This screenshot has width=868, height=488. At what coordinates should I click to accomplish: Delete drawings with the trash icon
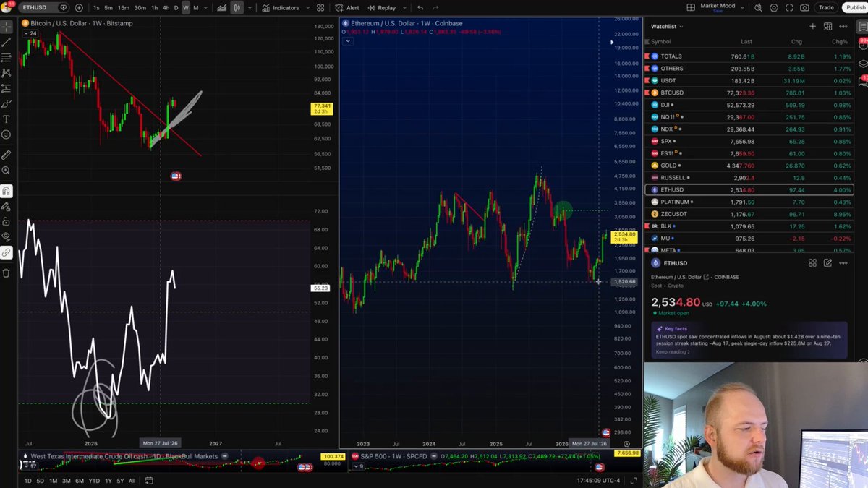(6, 273)
